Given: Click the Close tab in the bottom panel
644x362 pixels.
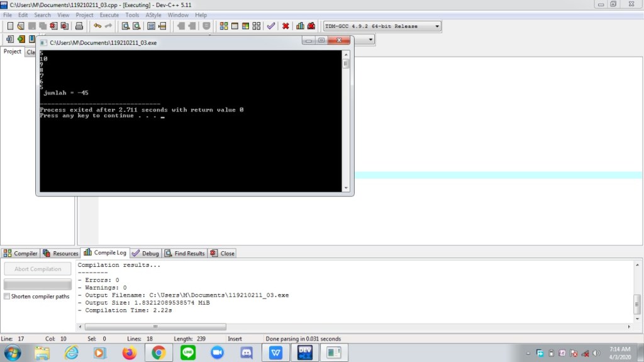Looking at the screenshot, I should click(222, 253).
